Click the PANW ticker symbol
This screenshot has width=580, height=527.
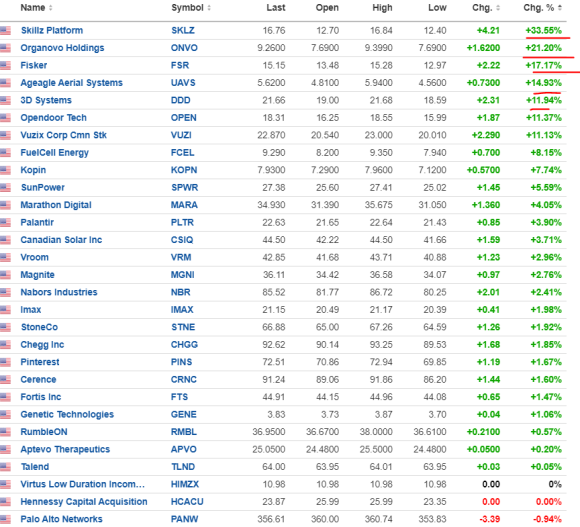pos(185,519)
